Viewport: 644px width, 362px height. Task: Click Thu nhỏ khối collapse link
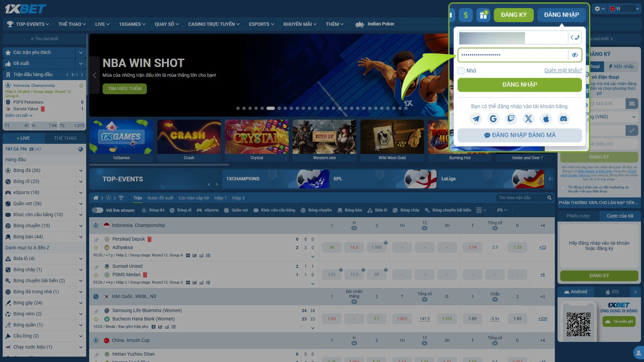(45, 39)
